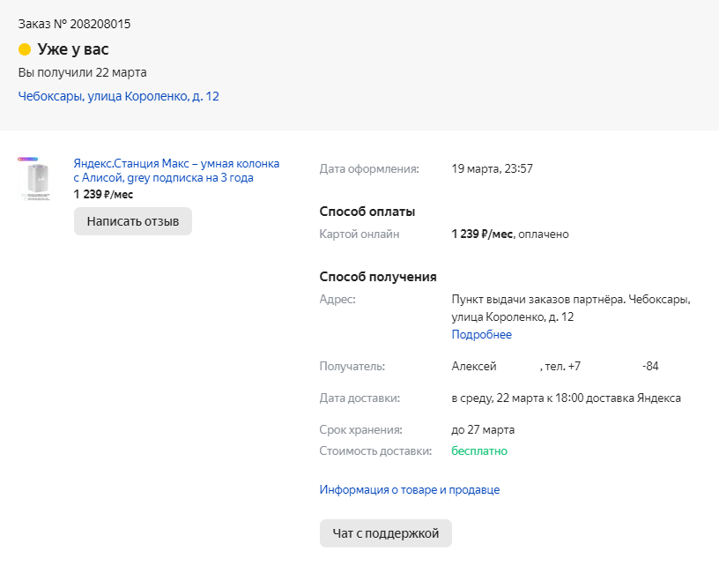The width and height of the screenshot is (719, 588).
Task: Click the Яндекс.Станция product thumbnail image
Action: pos(35,179)
